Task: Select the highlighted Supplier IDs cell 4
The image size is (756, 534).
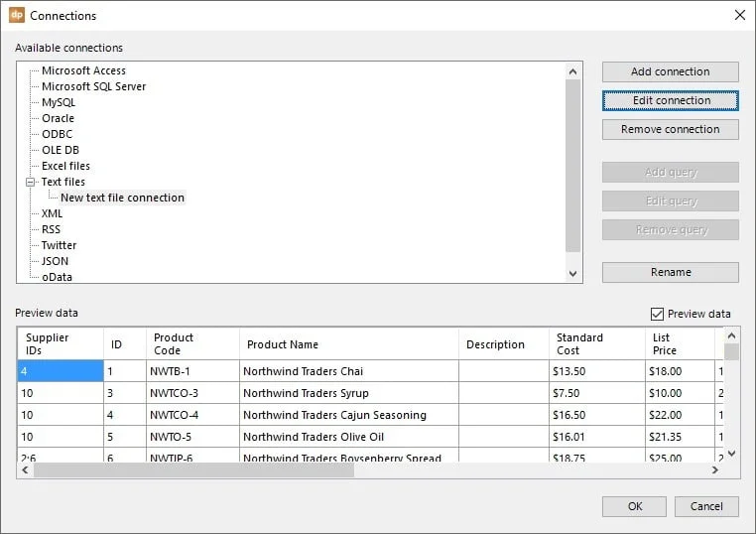Action: [x=61, y=371]
